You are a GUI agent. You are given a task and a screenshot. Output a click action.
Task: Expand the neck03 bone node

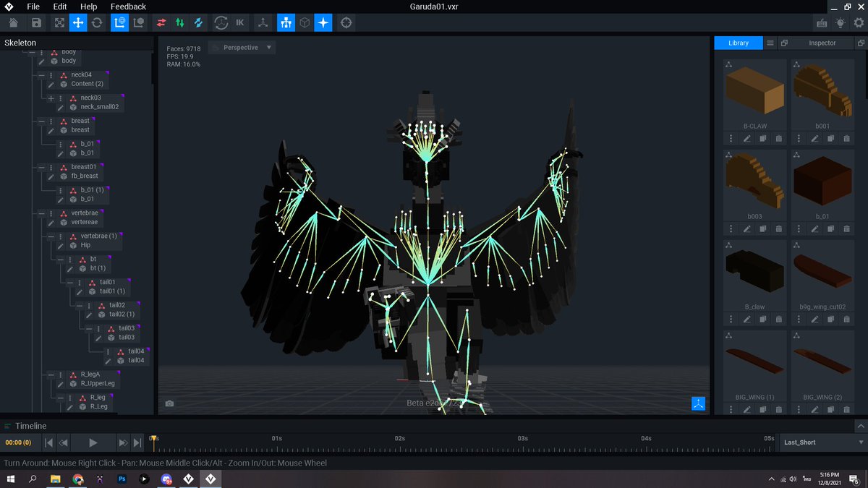coord(51,98)
